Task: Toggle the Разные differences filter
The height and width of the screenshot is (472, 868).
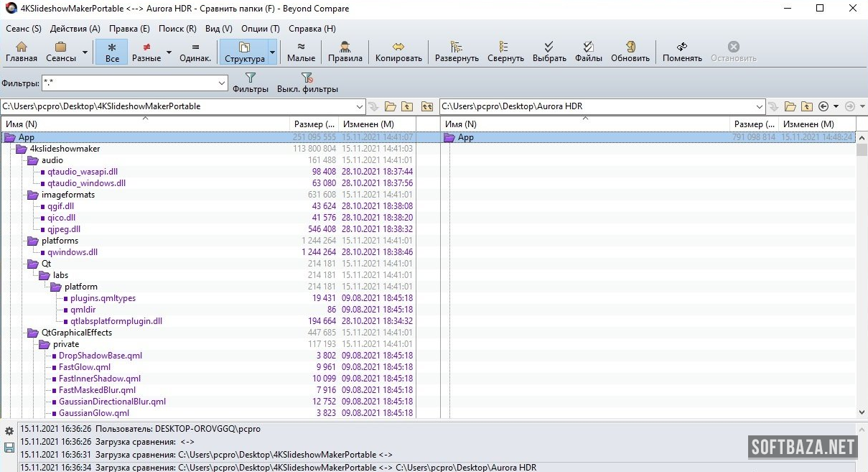Action: coord(146,52)
